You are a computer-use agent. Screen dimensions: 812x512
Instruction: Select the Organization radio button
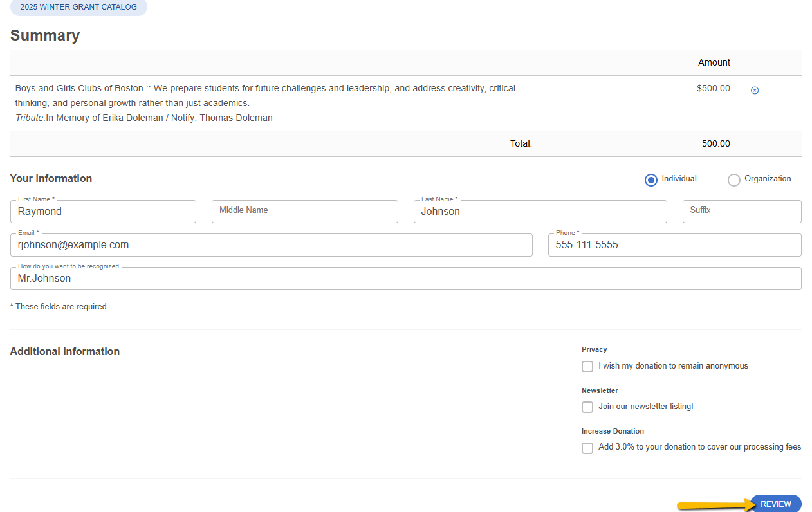(734, 180)
